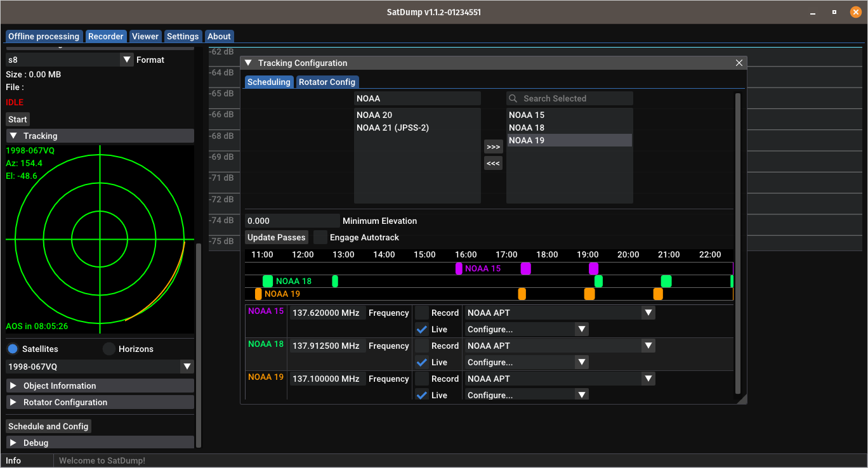
Task: Toggle Live checkbox for NOAA 15
Action: pyautogui.click(x=422, y=329)
